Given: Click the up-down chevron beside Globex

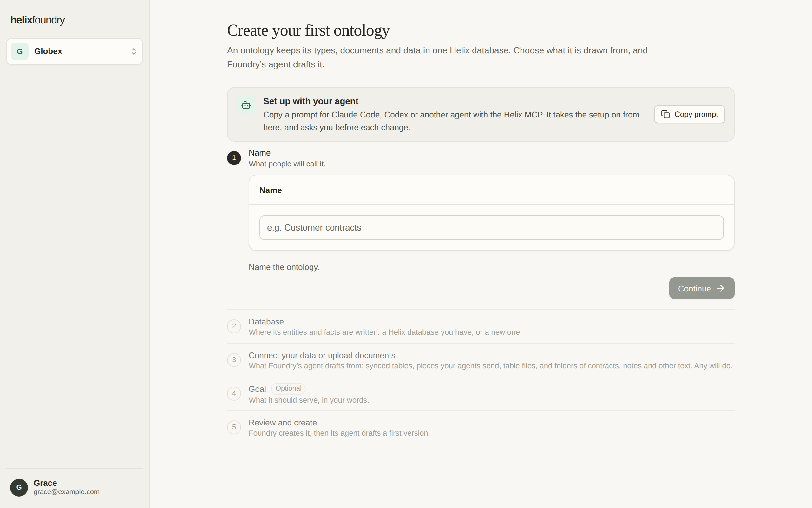Looking at the screenshot, I should click(x=134, y=51).
